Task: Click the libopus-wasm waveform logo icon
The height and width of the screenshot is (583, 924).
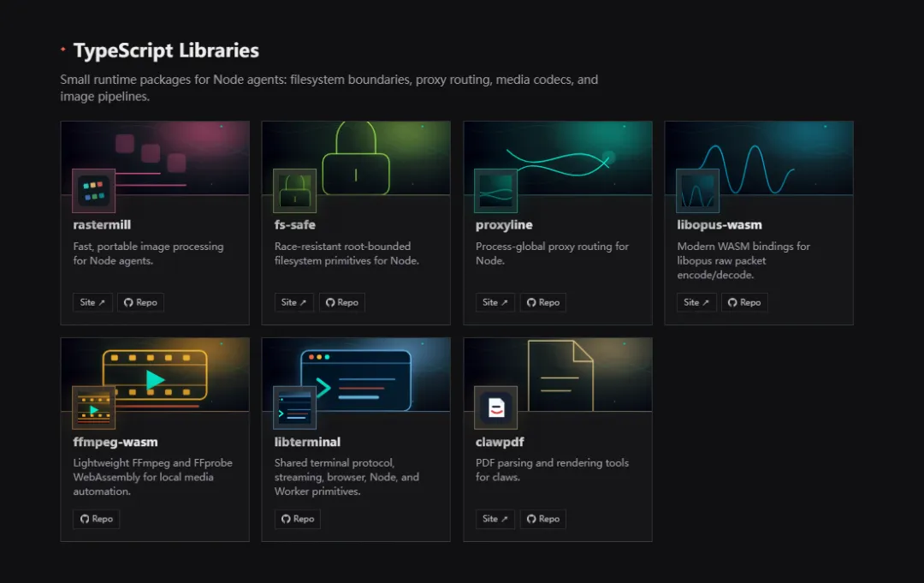Action: [x=698, y=191]
